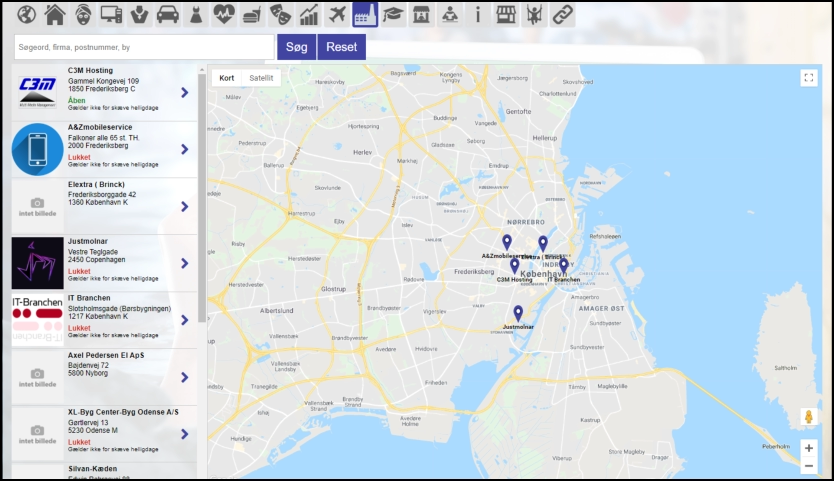The width and height of the screenshot is (834, 481).
Task: Select address 'Bøjdenvej 72'
Action: click(88, 365)
